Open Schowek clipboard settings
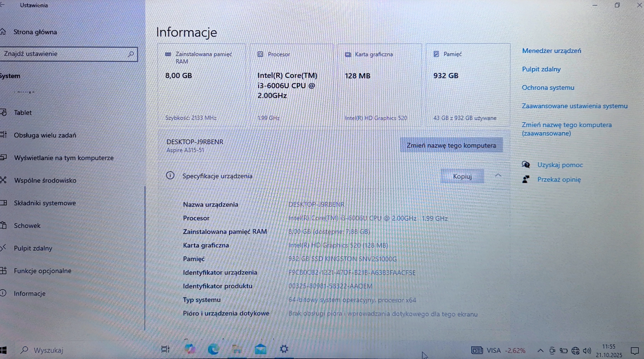The image size is (644, 359). click(27, 226)
